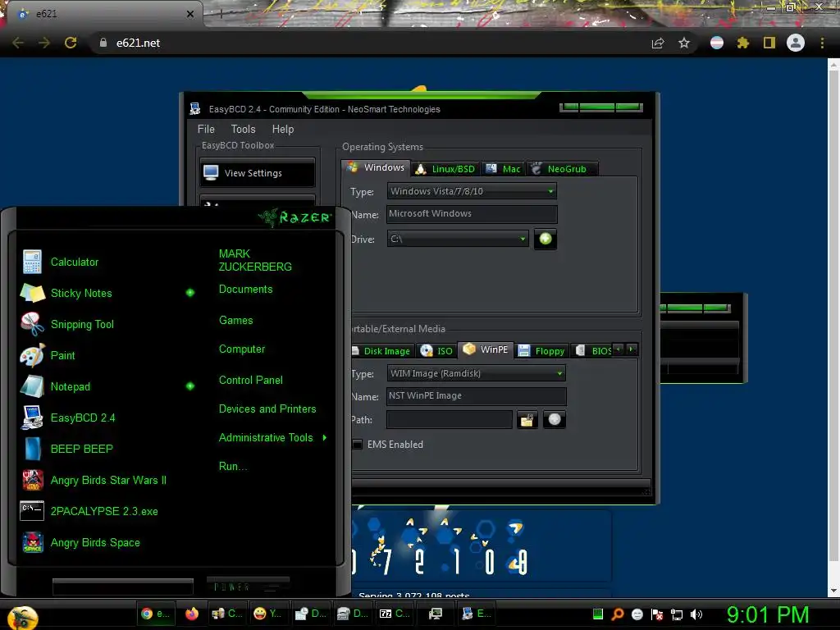This screenshot has width=840, height=630.
Task: Switch to the Windows OS tab
Action: click(x=376, y=167)
